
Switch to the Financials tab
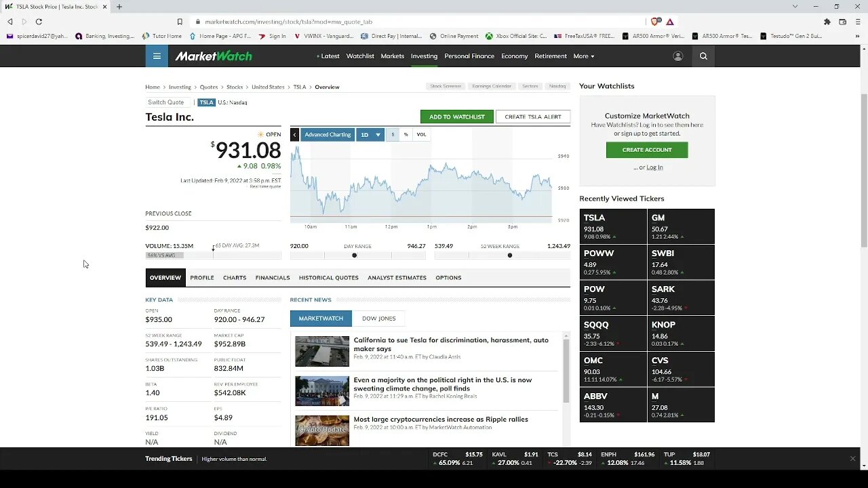point(273,277)
